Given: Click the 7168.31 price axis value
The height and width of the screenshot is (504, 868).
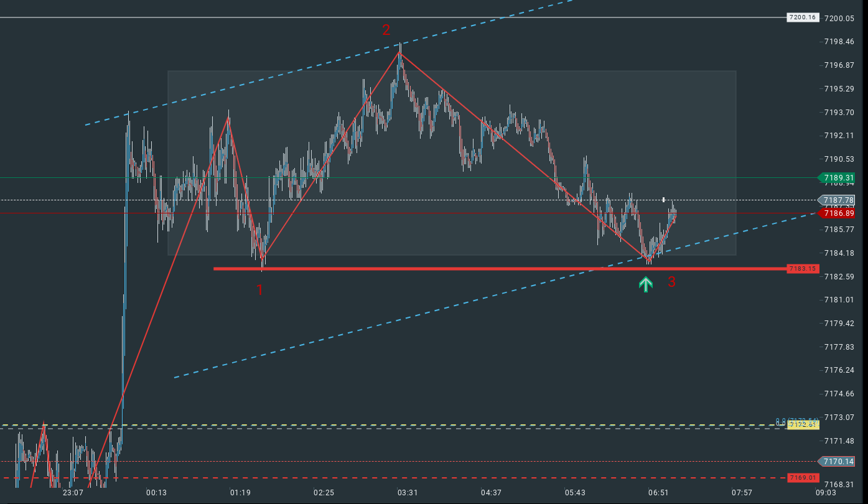Looking at the screenshot, I should point(838,484).
